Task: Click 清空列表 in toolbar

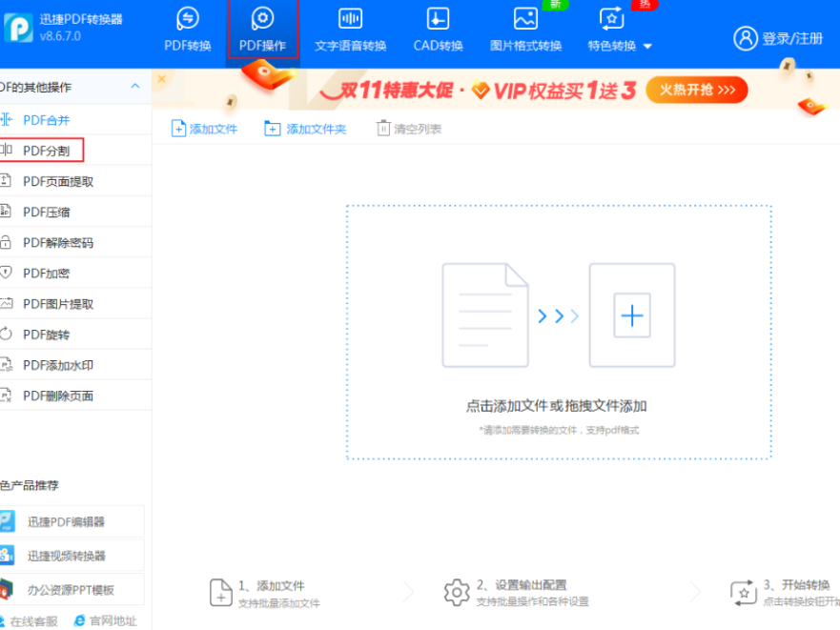Action: (x=409, y=129)
